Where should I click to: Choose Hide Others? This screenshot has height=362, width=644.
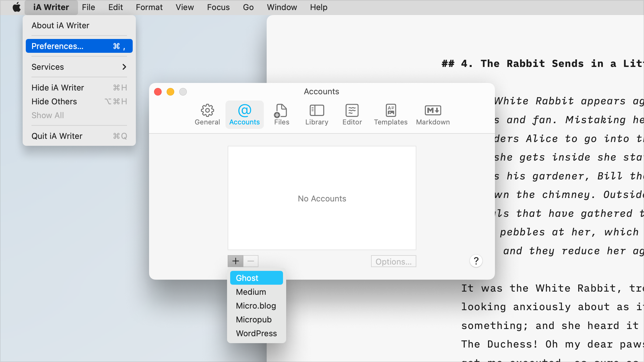(x=79, y=101)
